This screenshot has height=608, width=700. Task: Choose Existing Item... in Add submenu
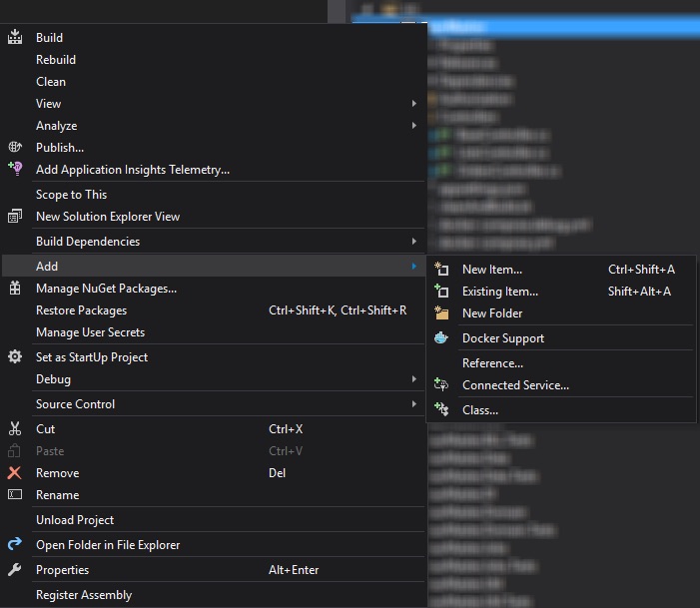(x=561, y=292)
